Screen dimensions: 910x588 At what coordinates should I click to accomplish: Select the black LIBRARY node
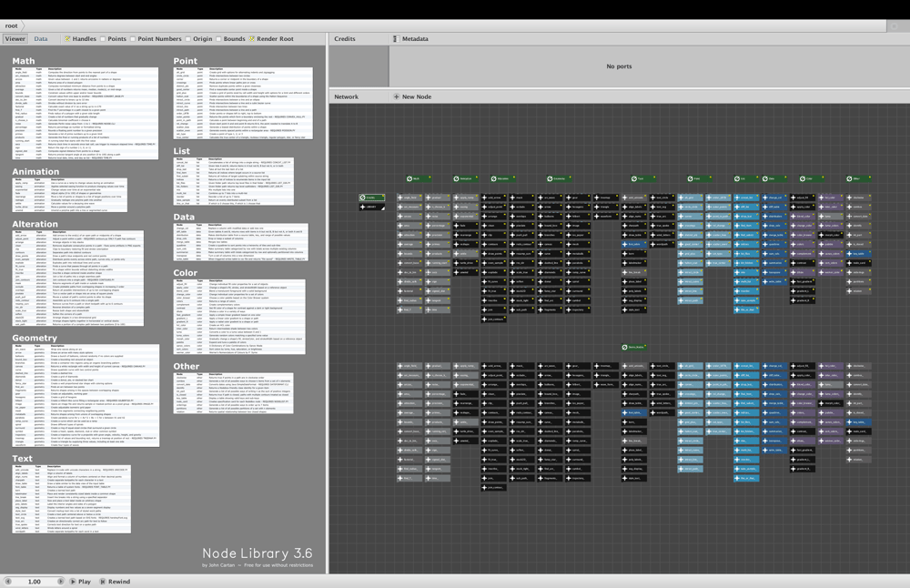pyautogui.click(x=371, y=207)
